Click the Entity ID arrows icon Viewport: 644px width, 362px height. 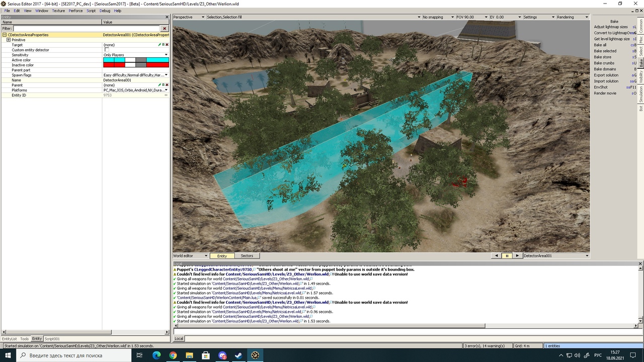coord(166,95)
